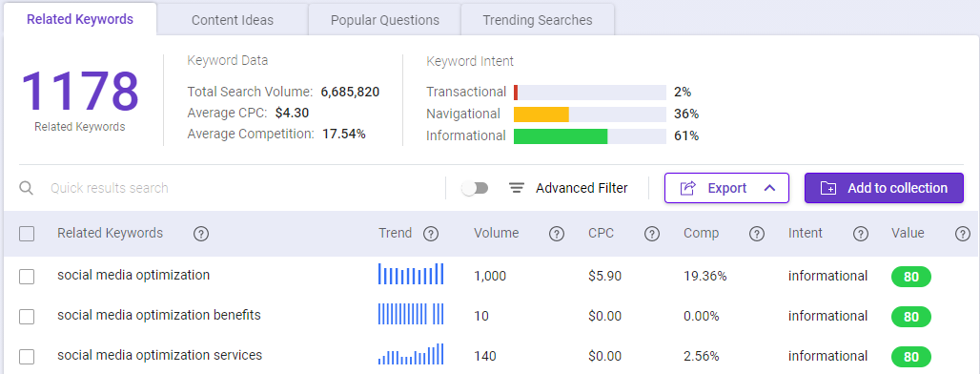
Task: Switch to the Content Ideas tab
Action: coord(233,20)
